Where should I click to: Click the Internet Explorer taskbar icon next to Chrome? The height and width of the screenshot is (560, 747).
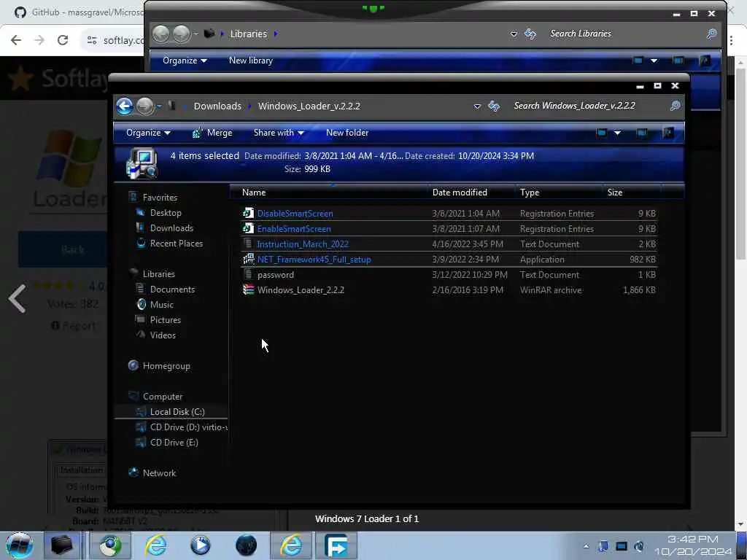pyautogui.click(x=156, y=545)
